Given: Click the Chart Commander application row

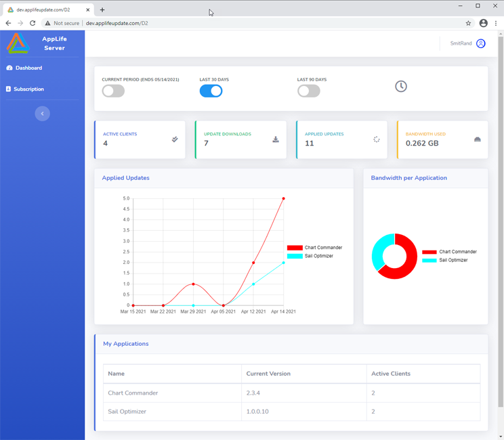Looking at the screenshot, I should 291,393.
